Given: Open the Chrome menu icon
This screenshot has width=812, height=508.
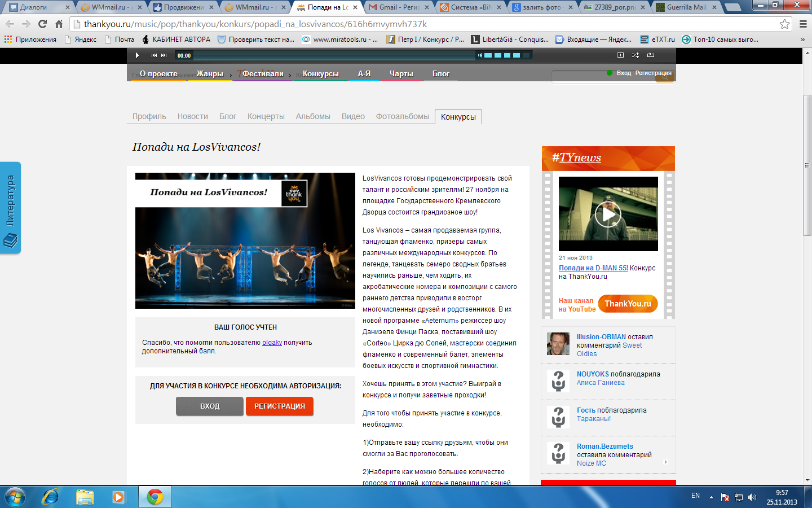Looking at the screenshot, I should pos(803,24).
